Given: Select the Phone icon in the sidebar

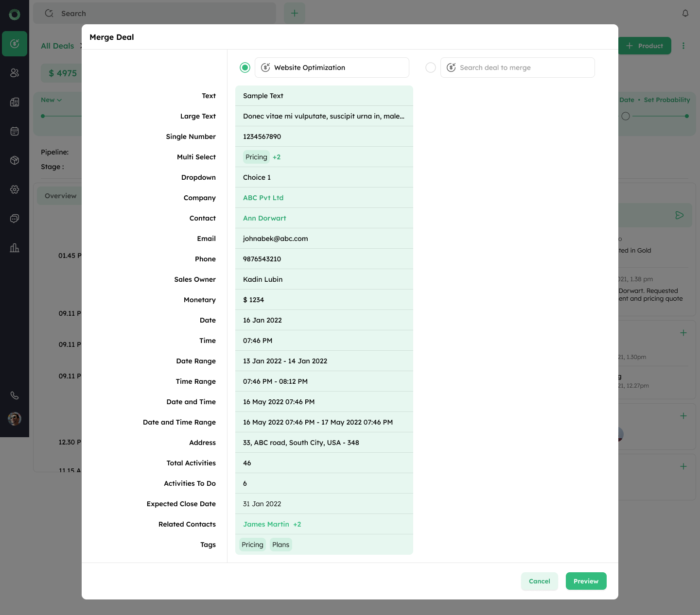Looking at the screenshot, I should 15,395.
